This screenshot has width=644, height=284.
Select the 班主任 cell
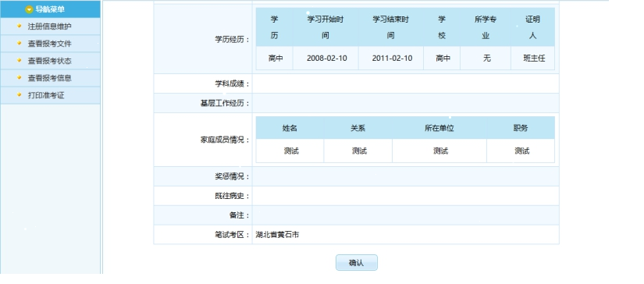click(x=534, y=59)
